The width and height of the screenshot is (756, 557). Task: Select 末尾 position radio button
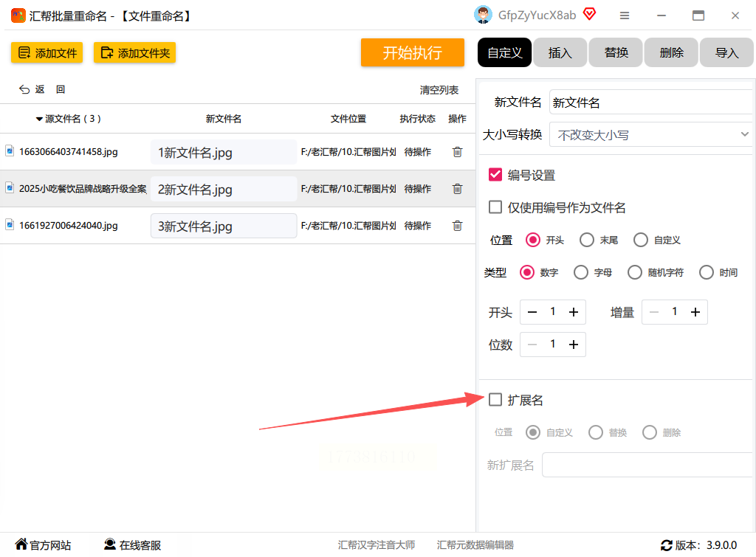pos(587,240)
